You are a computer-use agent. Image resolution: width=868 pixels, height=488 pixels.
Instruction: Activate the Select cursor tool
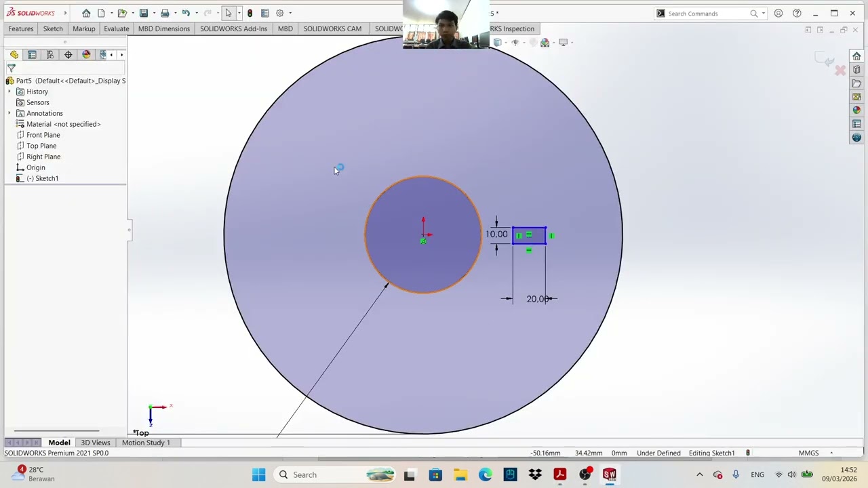click(x=229, y=13)
